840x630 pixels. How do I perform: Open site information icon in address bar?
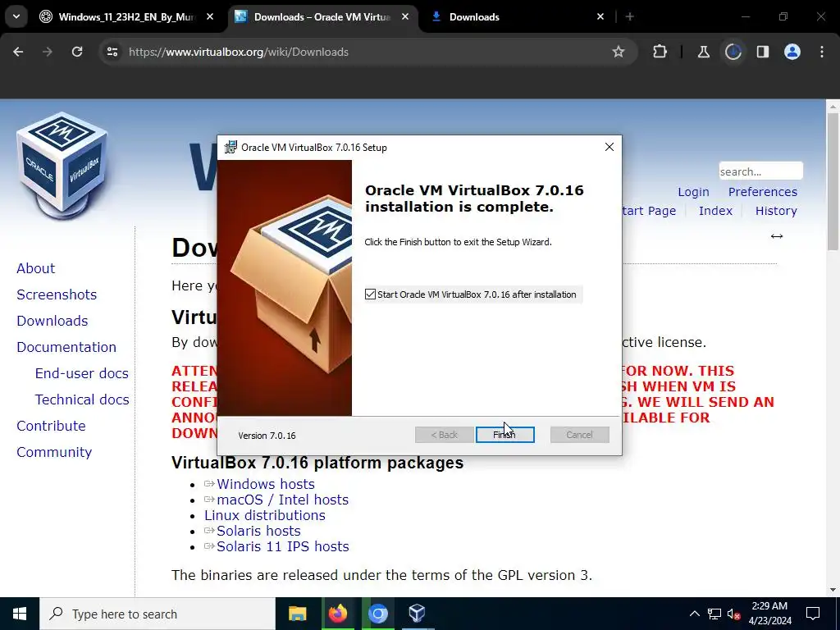tap(112, 52)
